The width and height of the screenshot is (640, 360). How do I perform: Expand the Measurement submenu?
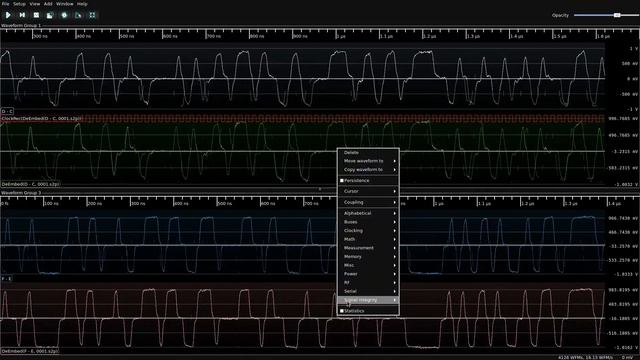(x=368, y=248)
